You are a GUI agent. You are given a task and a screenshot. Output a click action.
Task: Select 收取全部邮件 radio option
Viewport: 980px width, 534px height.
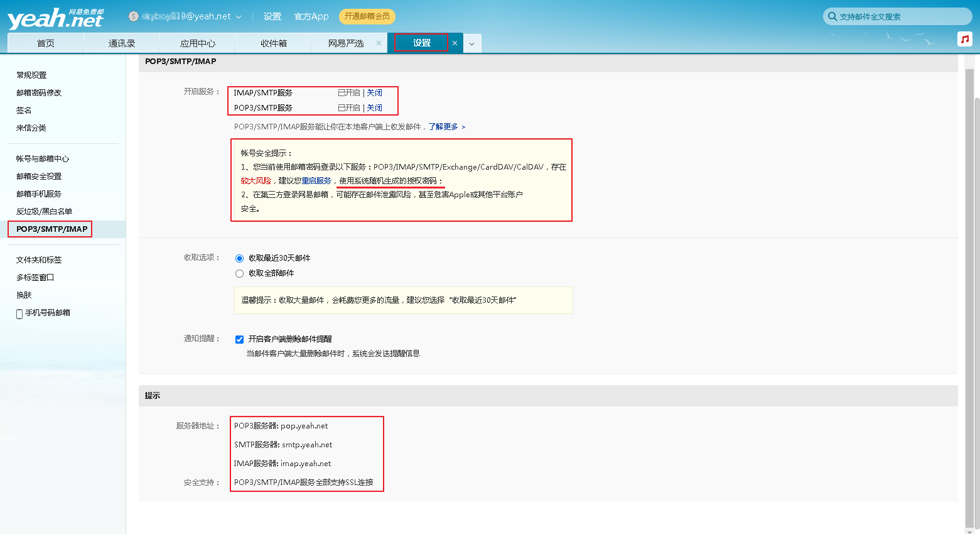point(239,273)
